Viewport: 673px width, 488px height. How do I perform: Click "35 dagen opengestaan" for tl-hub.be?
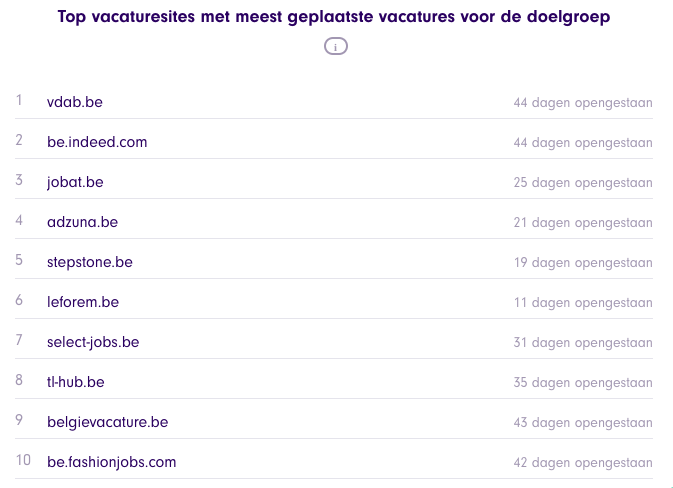[583, 382]
